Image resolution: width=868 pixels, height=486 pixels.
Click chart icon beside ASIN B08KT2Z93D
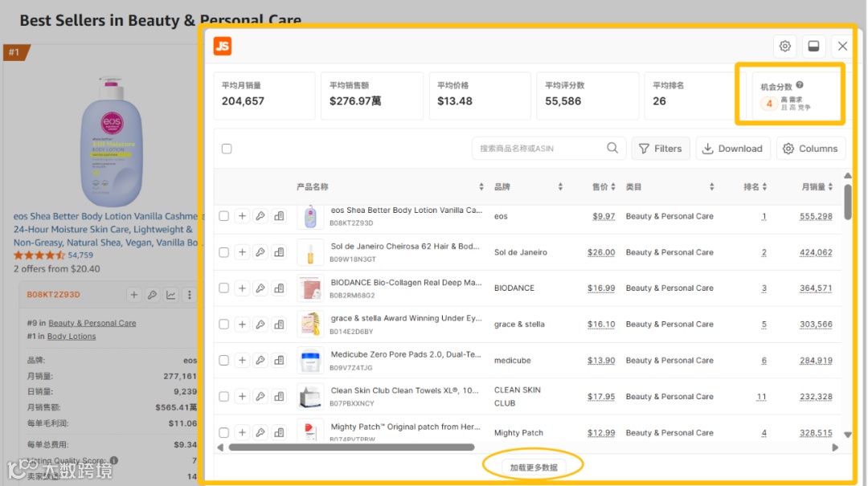click(171, 295)
